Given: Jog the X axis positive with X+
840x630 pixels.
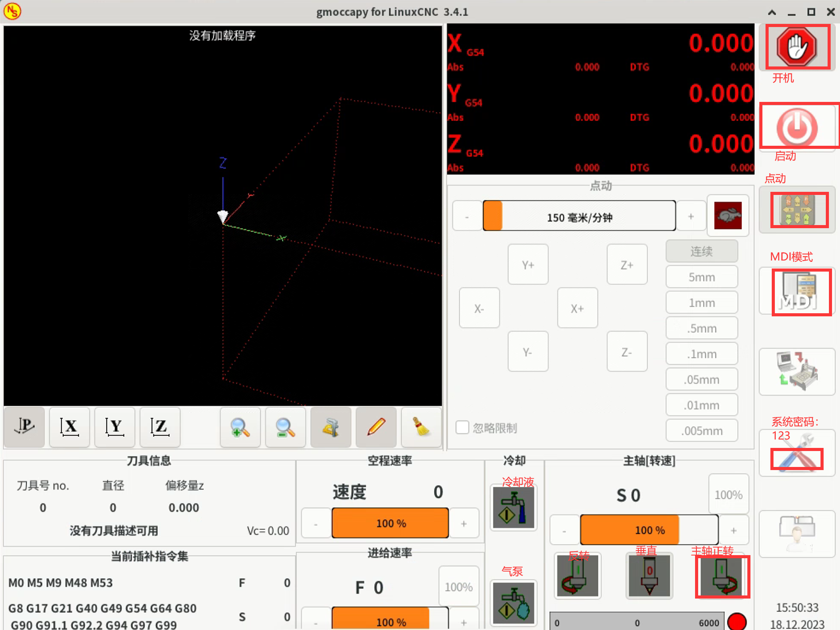Looking at the screenshot, I should [x=577, y=308].
